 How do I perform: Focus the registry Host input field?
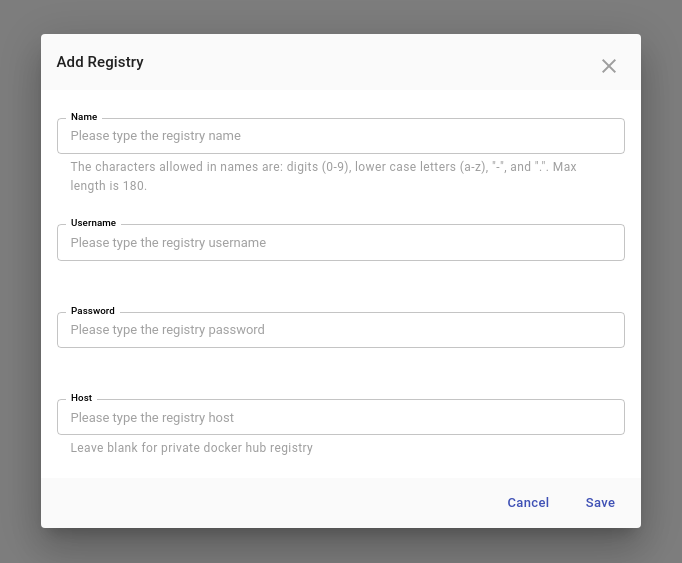click(x=341, y=417)
